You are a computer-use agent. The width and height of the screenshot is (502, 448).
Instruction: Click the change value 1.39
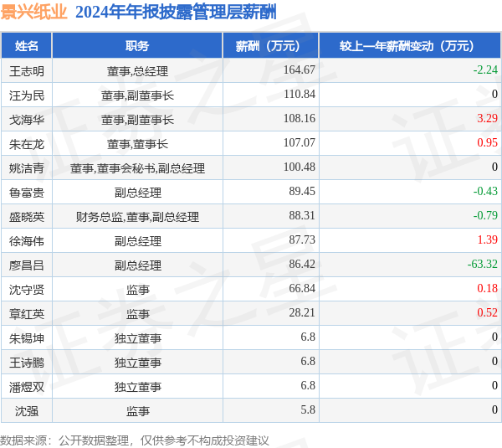click(x=488, y=239)
